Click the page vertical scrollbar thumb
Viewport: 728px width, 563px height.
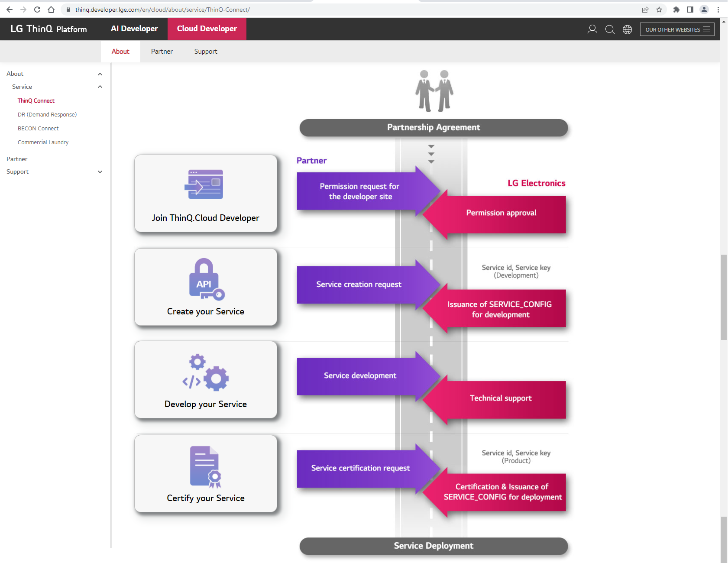point(724,297)
